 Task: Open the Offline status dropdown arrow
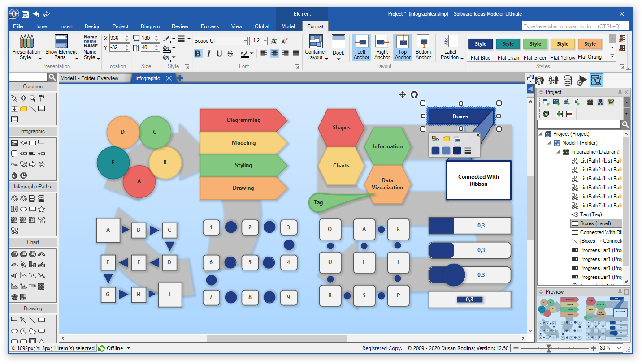pos(128,348)
